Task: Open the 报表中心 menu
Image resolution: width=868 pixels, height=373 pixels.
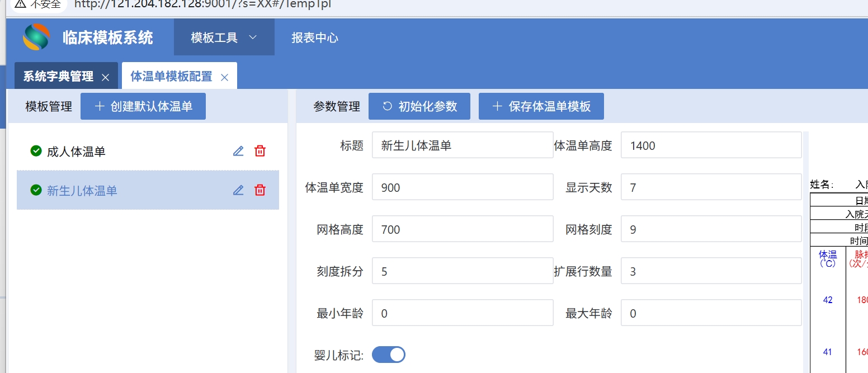Action: click(x=314, y=37)
